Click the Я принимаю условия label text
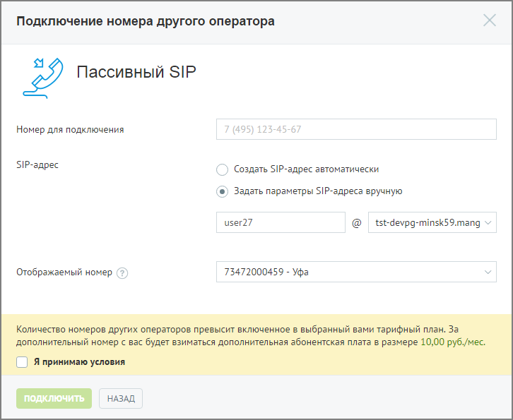Image resolution: width=513 pixels, height=420 pixels. click(x=80, y=362)
